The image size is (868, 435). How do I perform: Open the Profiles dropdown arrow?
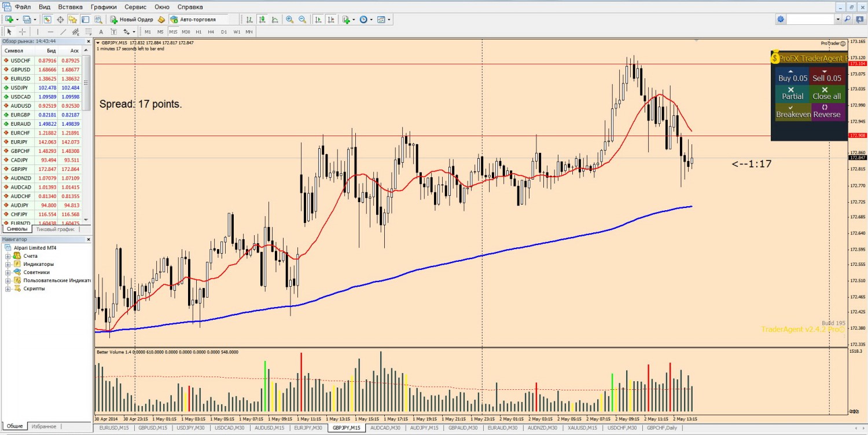pyautogui.click(x=35, y=19)
